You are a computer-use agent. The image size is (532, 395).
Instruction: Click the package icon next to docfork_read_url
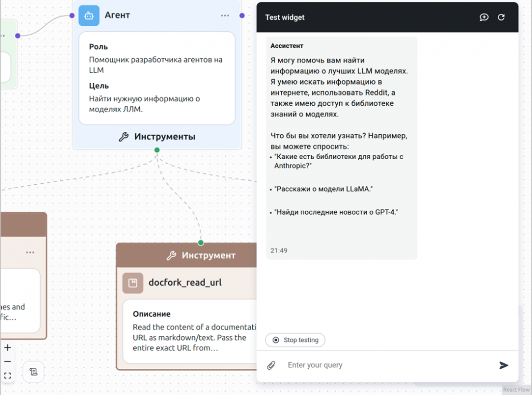point(133,283)
